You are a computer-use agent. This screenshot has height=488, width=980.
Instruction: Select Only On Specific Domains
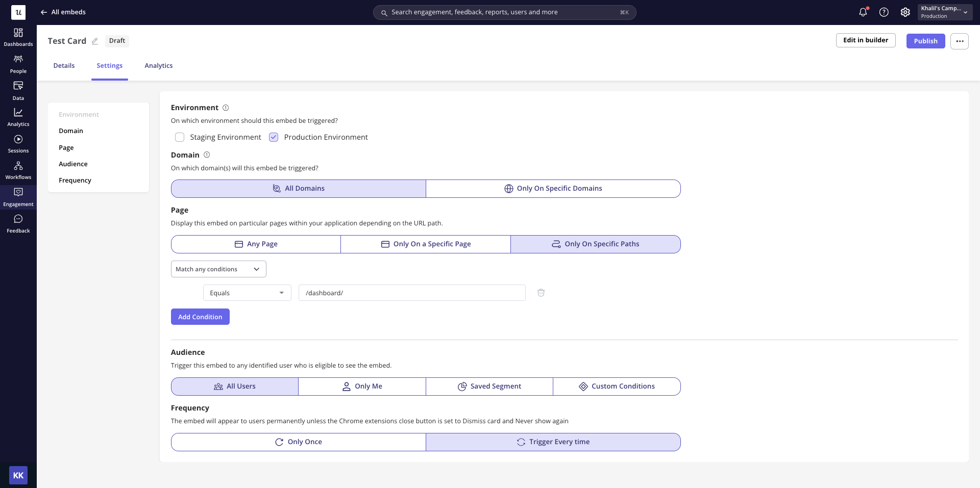553,189
